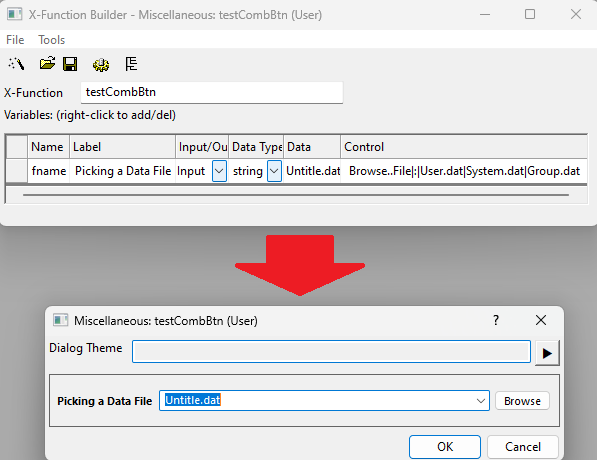Click the New X-Function wizard icon
The image size is (597, 460).
[x=16, y=64]
